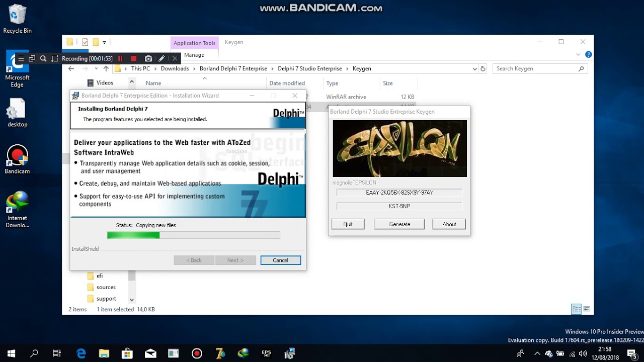Click the installation progress bar
The height and width of the screenshot is (362, 644).
tap(194, 235)
